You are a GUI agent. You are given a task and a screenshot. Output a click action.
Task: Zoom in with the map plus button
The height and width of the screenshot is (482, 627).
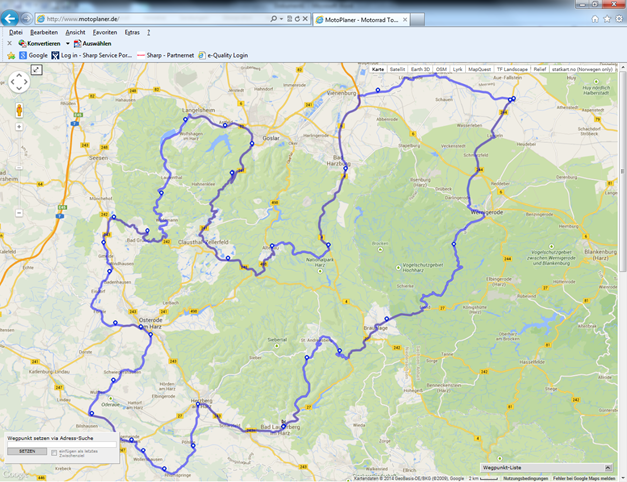(x=19, y=127)
